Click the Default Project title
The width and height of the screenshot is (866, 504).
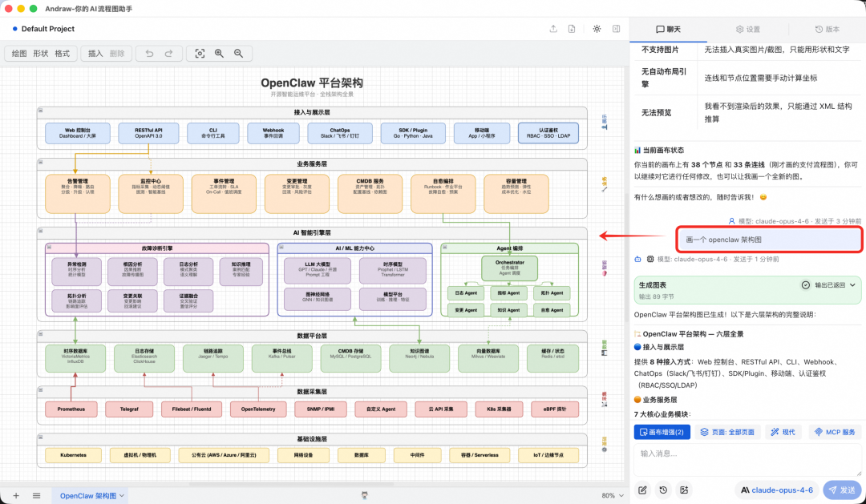(47, 29)
